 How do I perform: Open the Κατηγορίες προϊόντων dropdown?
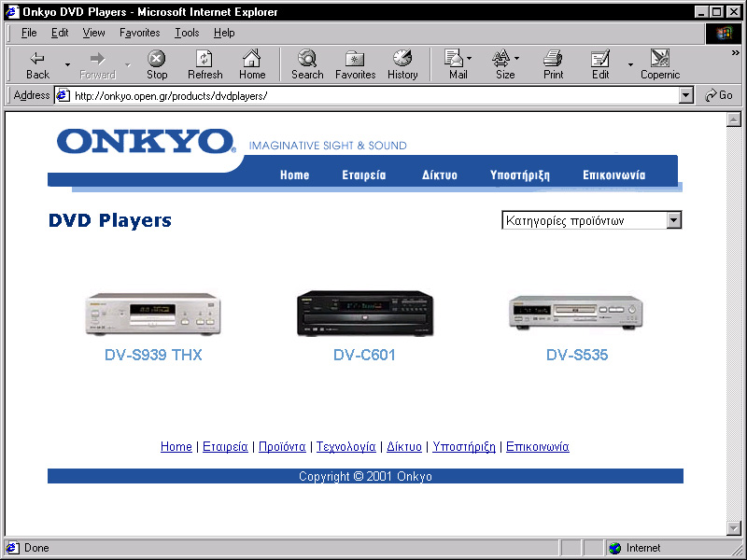coord(592,220)
